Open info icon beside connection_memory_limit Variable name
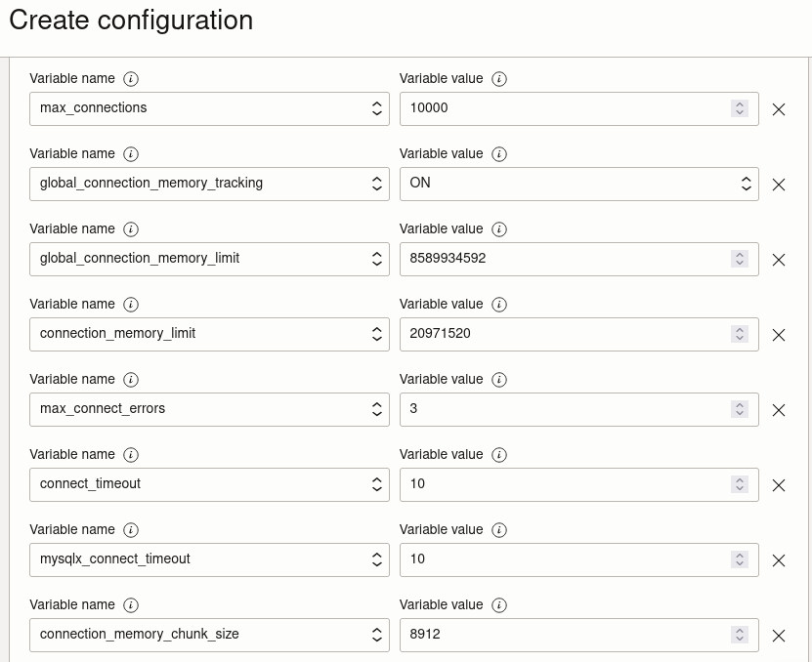The width and height of the screenshot is (812, 662). [x=131, y=305]
